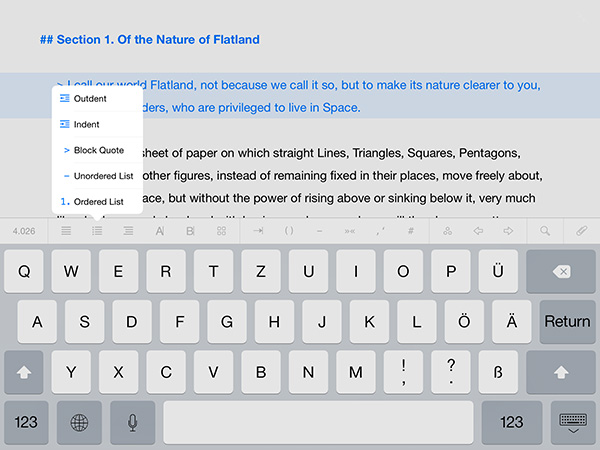The image size is (600, 450).
Task: Switch keyboard language with globe key
Action: click(79, 422)
